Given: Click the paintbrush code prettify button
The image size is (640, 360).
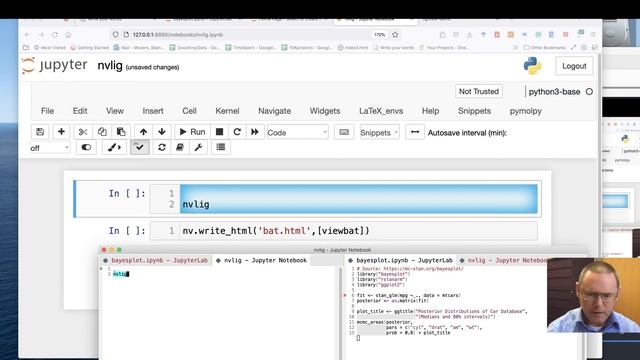Looking at the screenshot, I should tap(114, 147).
